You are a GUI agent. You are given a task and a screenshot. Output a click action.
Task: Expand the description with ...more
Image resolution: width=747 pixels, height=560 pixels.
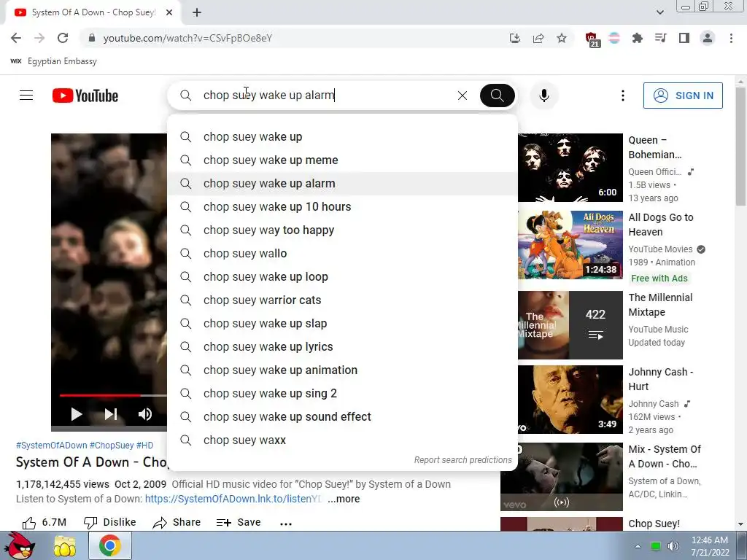pyautogui.click(x=344, y=499)
